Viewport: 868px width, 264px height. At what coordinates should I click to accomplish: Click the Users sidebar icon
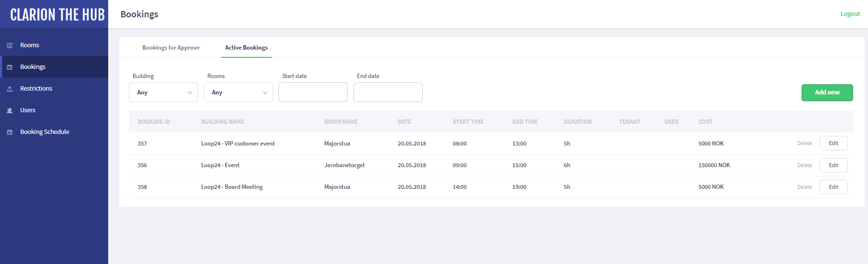pyautogui.click(x=10, y=110)
